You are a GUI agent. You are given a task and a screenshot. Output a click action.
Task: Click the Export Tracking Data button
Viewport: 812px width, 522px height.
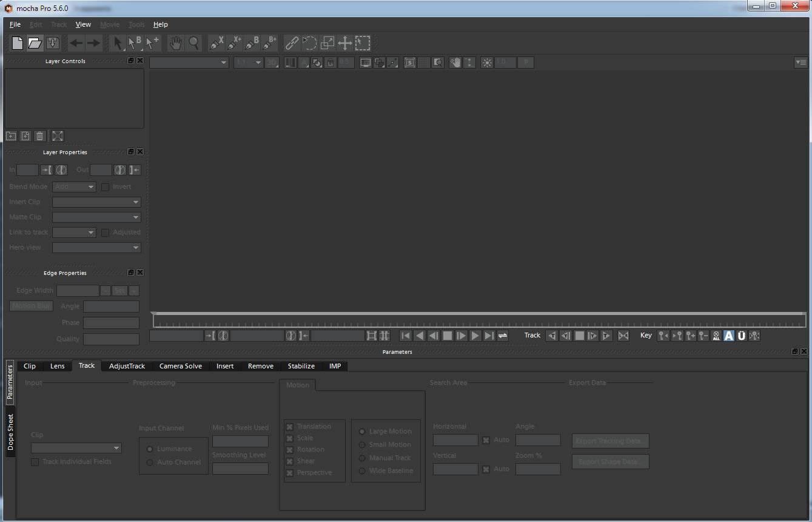coord(610,441)
